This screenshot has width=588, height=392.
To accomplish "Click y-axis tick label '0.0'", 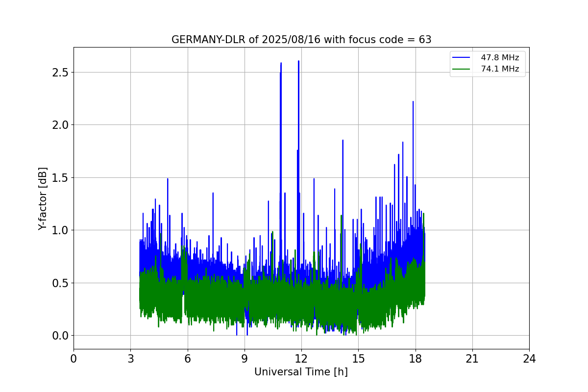I will pyautogui.click(x=61, y=336).
